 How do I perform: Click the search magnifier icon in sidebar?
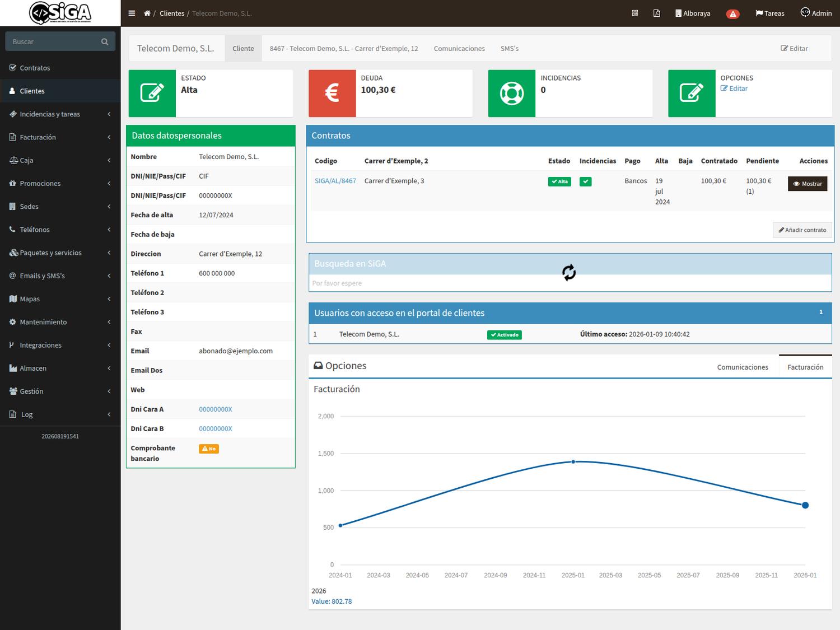(x=105, y=41)
